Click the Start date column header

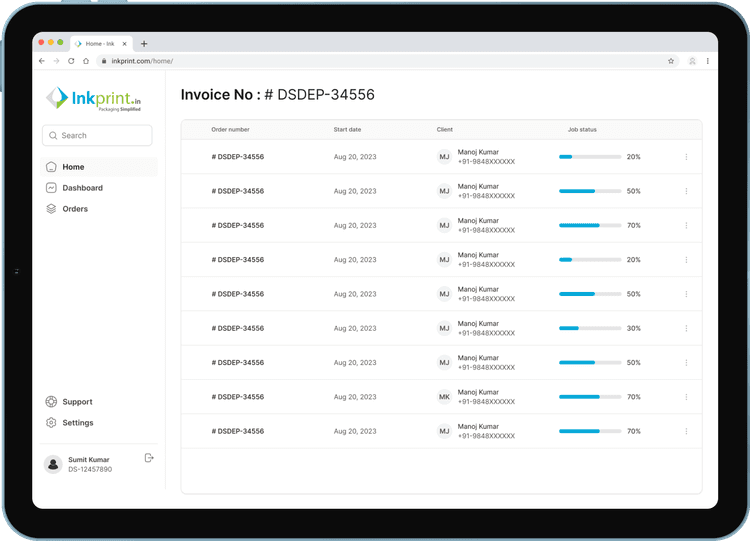click(x=347, y=130)
